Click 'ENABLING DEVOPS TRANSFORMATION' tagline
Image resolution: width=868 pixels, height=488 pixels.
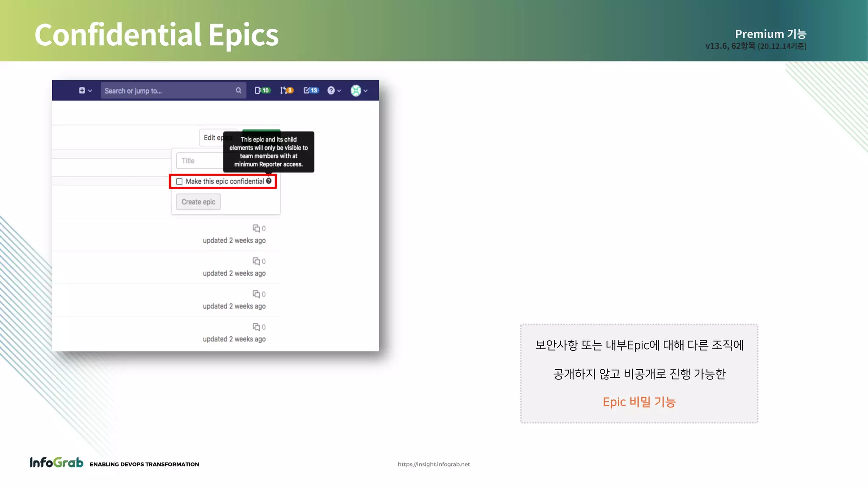144,464
